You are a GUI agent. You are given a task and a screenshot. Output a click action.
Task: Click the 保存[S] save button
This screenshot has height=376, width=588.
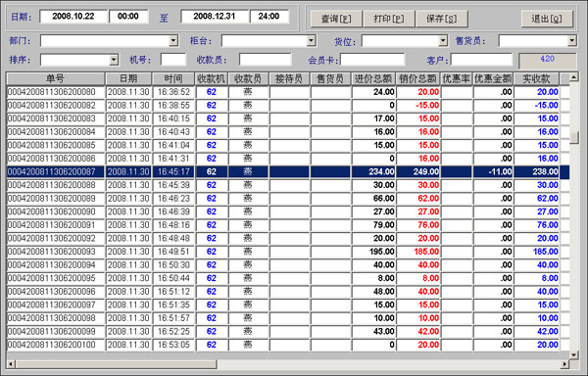tap(442, 19)
